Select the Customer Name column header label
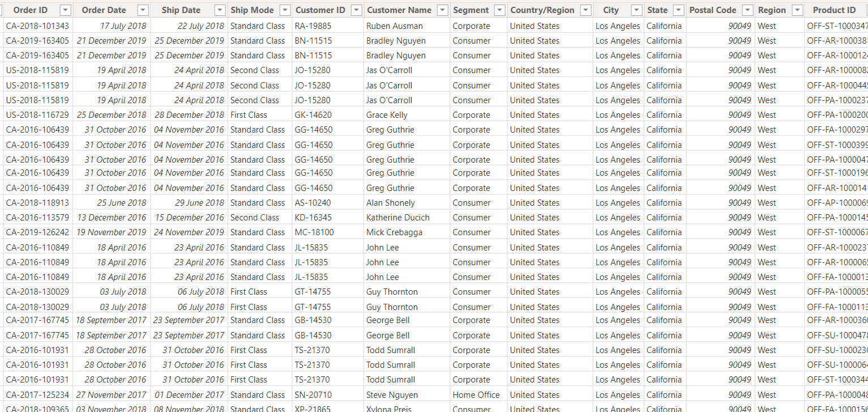 click(399, 10)
